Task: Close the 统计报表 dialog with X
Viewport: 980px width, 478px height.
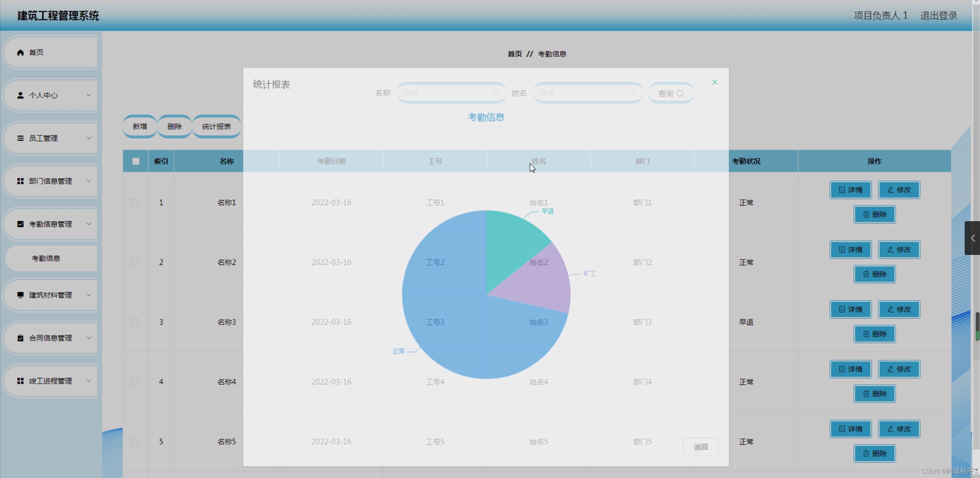Action: pos(715,82)
